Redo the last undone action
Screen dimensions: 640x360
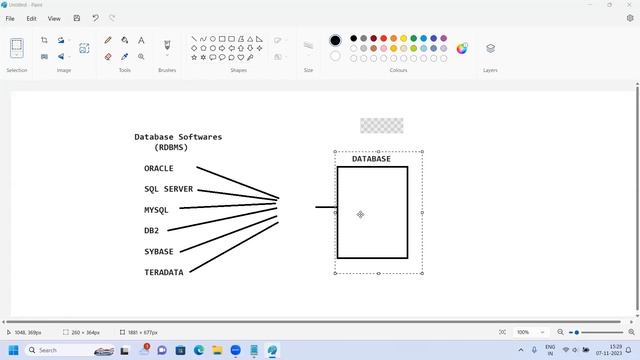tap(112, 18)
